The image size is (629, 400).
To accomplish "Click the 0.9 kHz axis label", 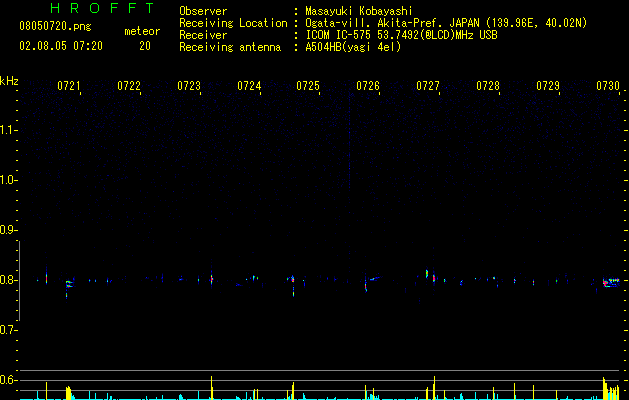I will (x=9, y=230).
